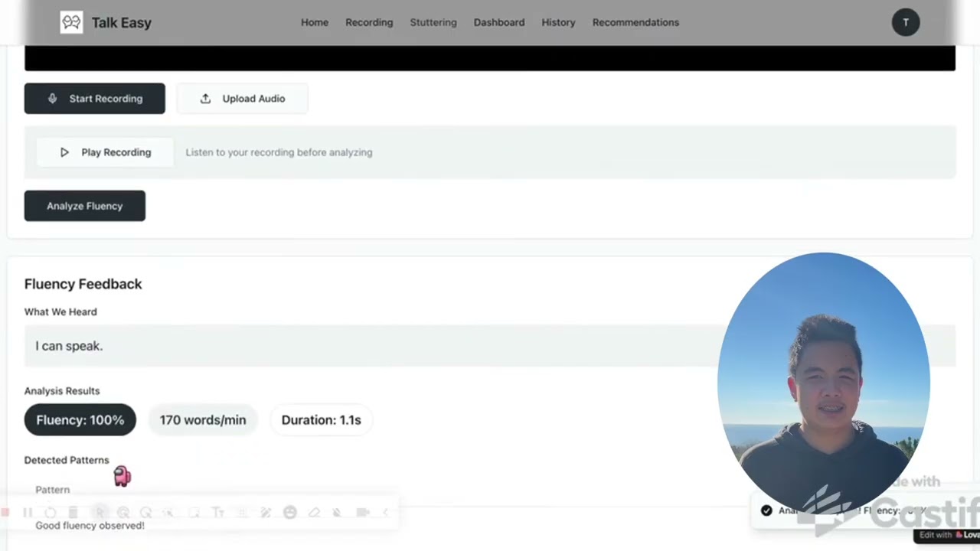Click the checkmark icon in the toast
The height and width of the screenshot is (551, 980).
coord(766,510)
